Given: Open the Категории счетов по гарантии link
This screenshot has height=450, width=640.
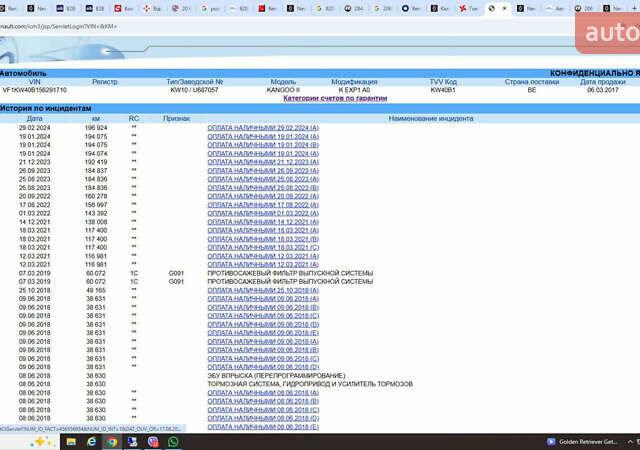Looking at the screenshot, I should (x=334, y=98).
